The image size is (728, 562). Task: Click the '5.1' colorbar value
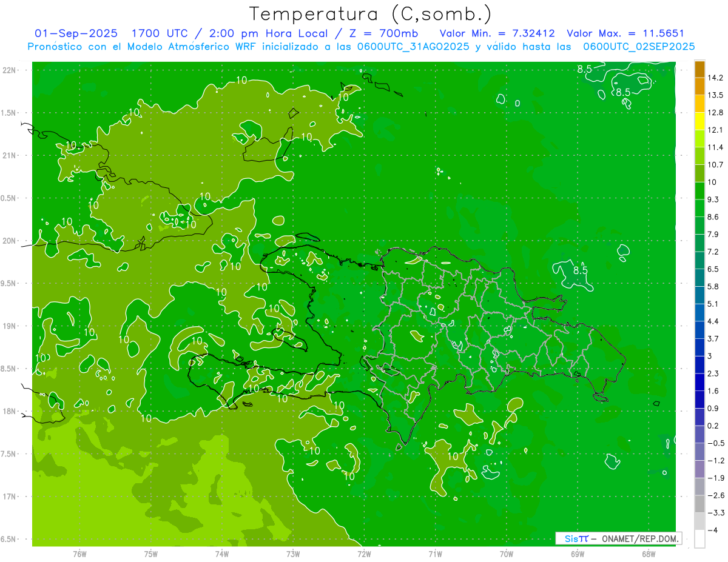pyautogui.click(x=713, y=304)
